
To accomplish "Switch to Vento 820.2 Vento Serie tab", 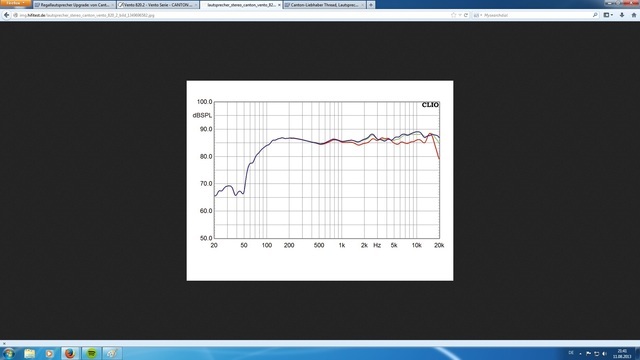I will click(x=158, y=5).
